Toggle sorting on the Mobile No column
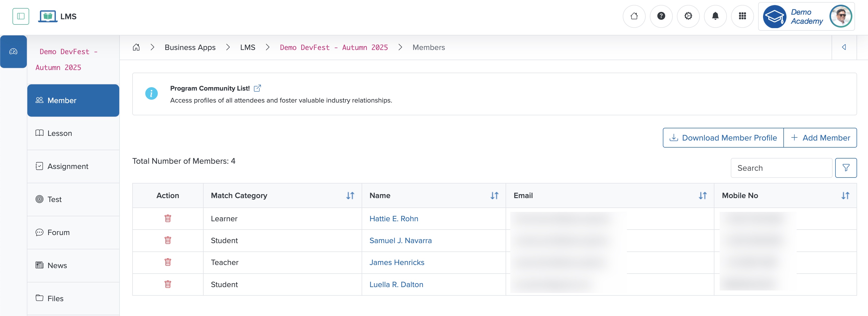Image resolution: width=868 pixels, height=316 pixels. pos(845,195)
